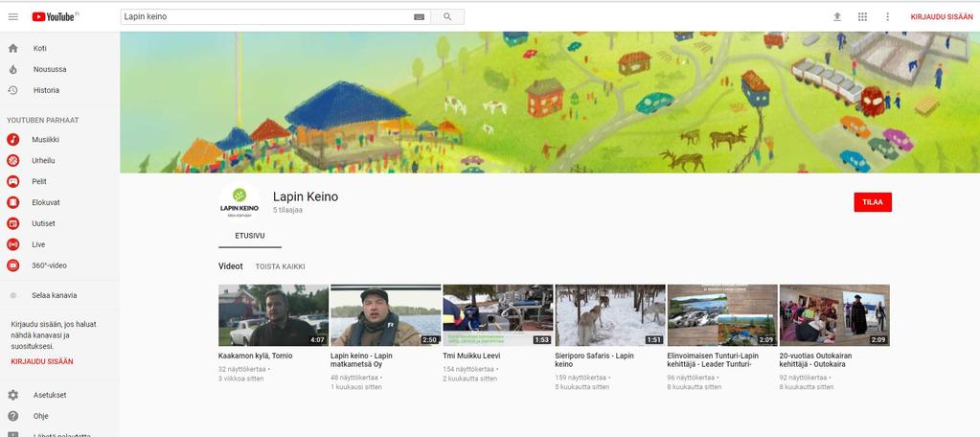Open the on-screen keyboard icon in search box
Viewport: 980px width, 437px height.
419,17
